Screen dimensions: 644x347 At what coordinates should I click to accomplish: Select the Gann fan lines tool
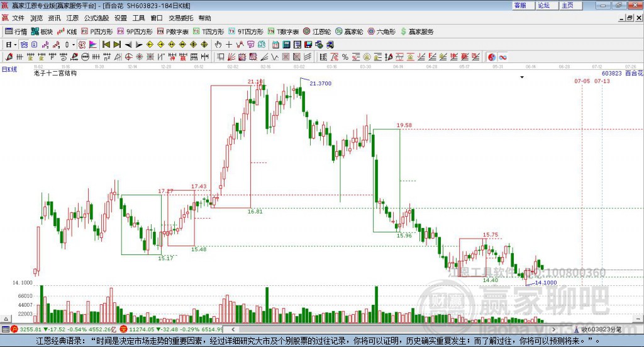pyautogui.click(x=231, y=57)
